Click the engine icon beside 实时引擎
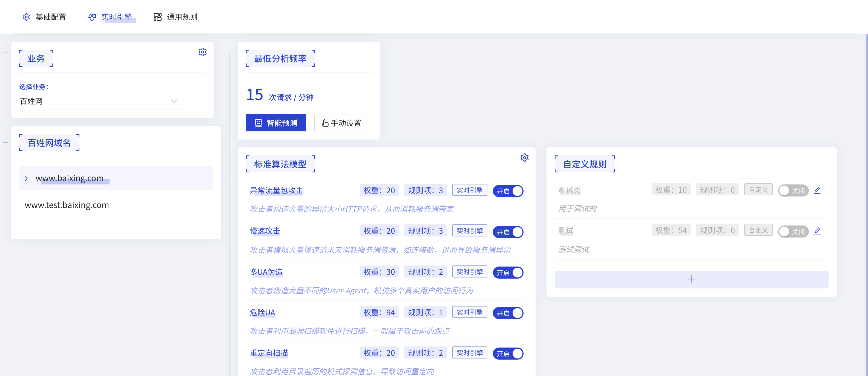 click(92, 17)
